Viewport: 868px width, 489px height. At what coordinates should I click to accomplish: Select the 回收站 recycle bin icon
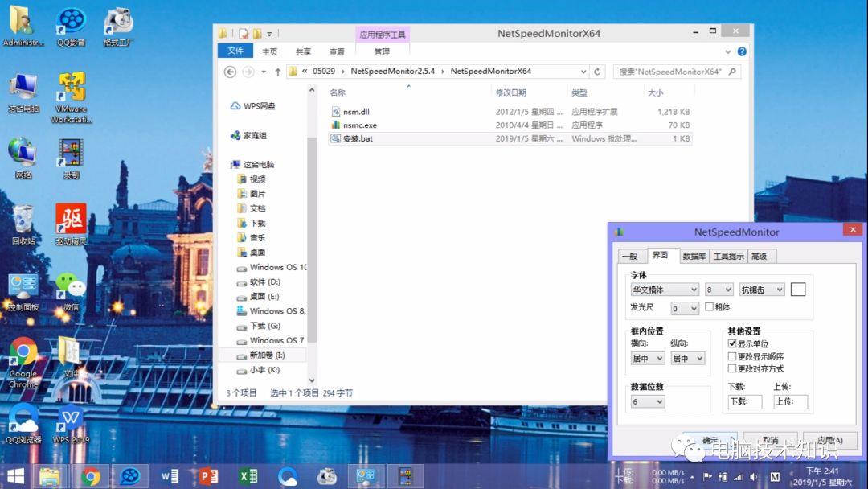coord(23,225)
